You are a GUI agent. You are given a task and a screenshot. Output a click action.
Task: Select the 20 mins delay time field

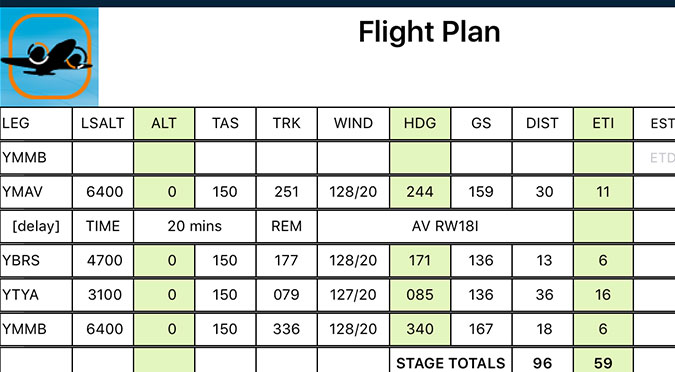point(195,226)
